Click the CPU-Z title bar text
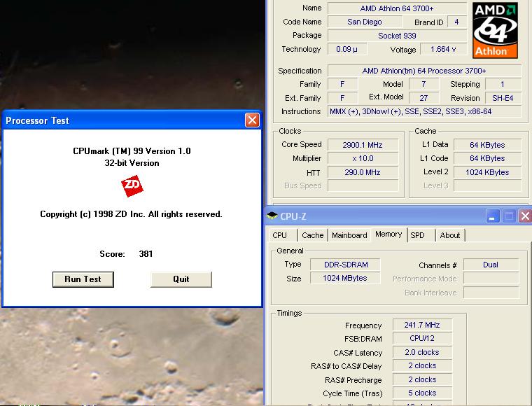The height and width of the screenshot is (406, 532). pos(293,216)
